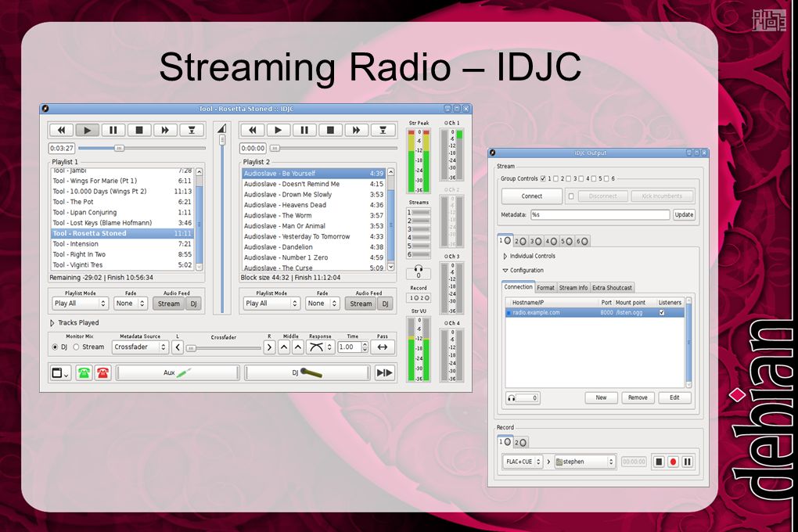Check Group Controls box 3
Screen dimensions: 798x532
pos(569,178)
